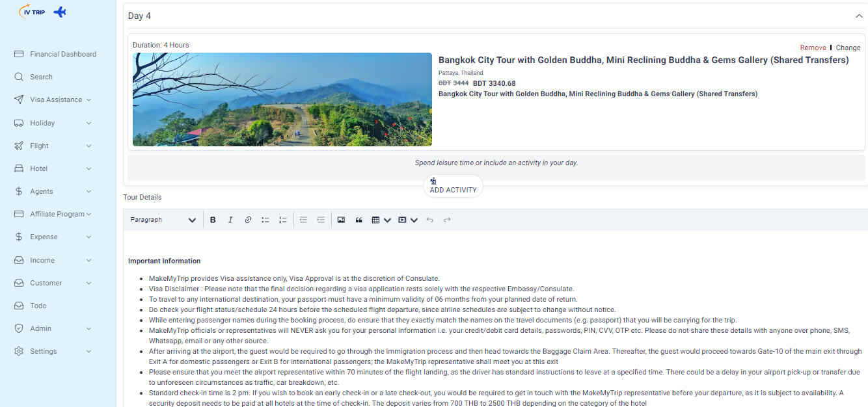This screenshot has width=868, height=407.
Task: Increase indent in the editor
Action: (321, 220)
